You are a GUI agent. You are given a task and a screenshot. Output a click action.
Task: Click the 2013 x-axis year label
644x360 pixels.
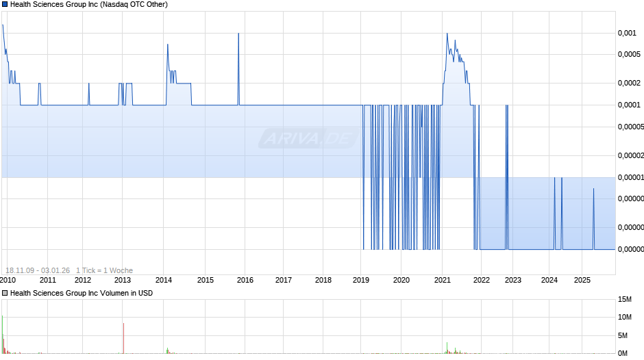pos(123,280)
